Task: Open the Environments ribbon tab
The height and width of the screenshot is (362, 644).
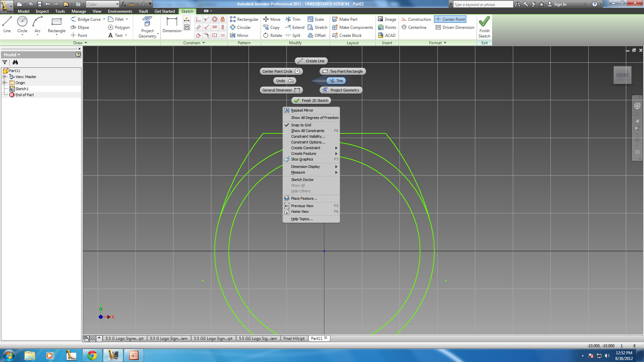Action: (120, 11)
